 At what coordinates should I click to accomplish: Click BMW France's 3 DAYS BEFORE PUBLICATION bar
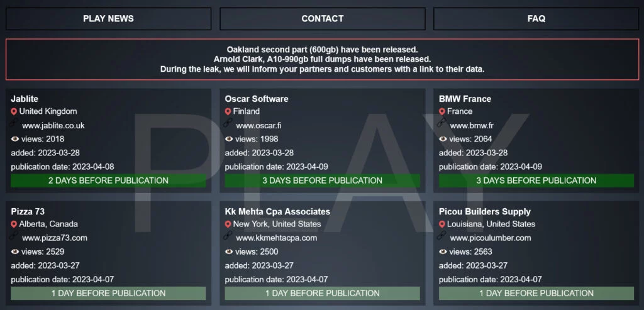[536, 180]
